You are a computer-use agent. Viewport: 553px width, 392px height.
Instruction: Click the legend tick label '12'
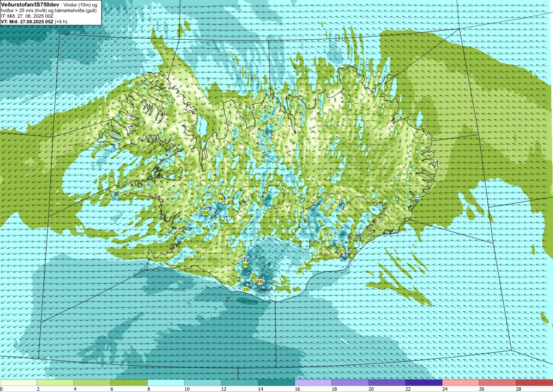click(223, 389)
